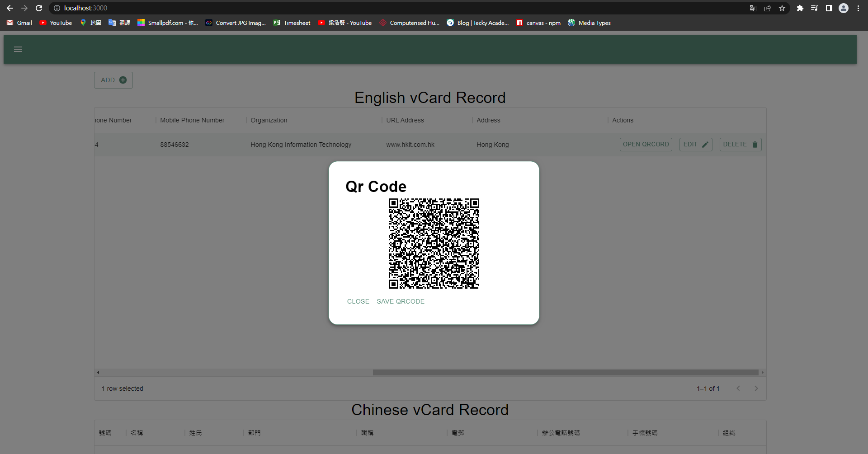Open the media control/tab search icon
The width and height of the screenshot is (868, 454).
tap(815, 8)
